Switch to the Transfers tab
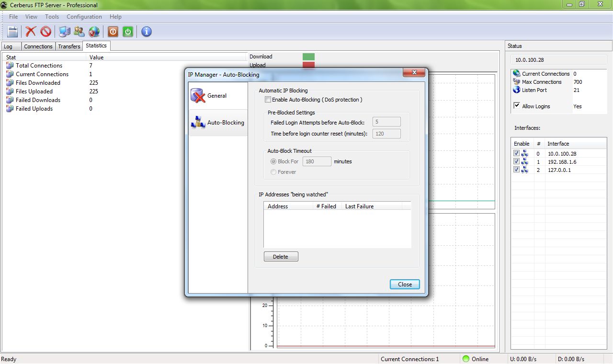This screenshot has height=364, width=613. click(69, 46)
